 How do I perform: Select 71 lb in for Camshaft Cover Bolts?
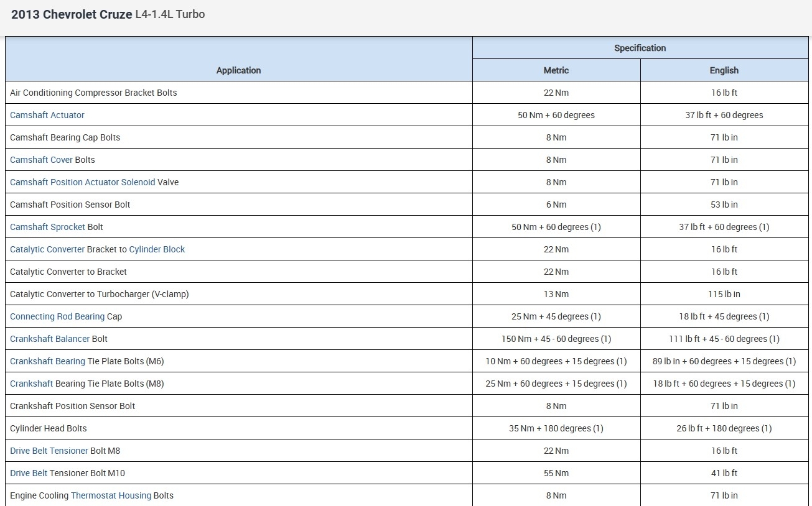point(724,160)
